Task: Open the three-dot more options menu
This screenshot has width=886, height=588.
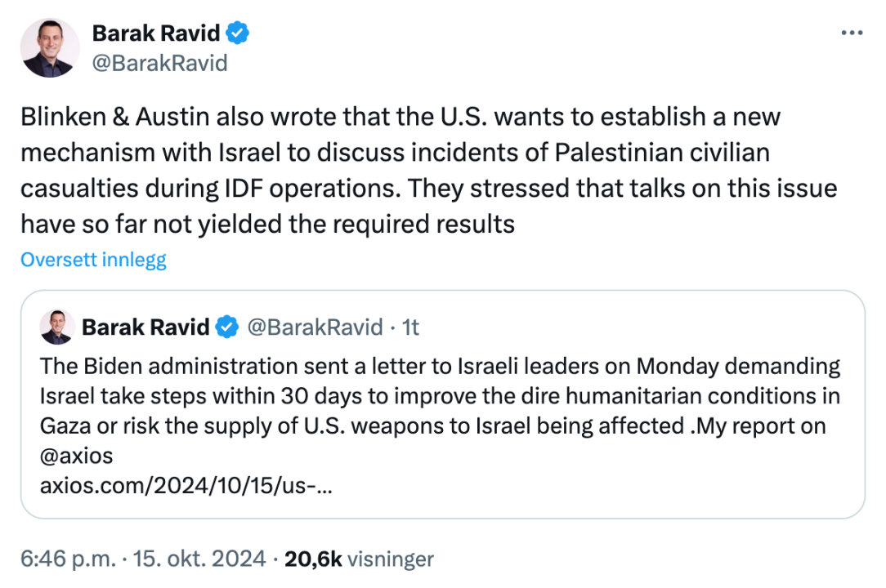Action: (852, 33)
